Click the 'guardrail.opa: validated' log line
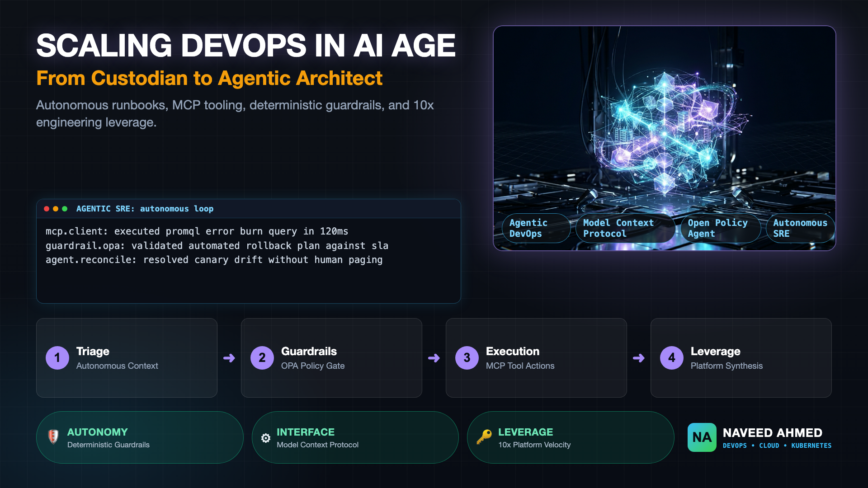Image resolution: width=868 pixels, height=488 pixels. 217,246
